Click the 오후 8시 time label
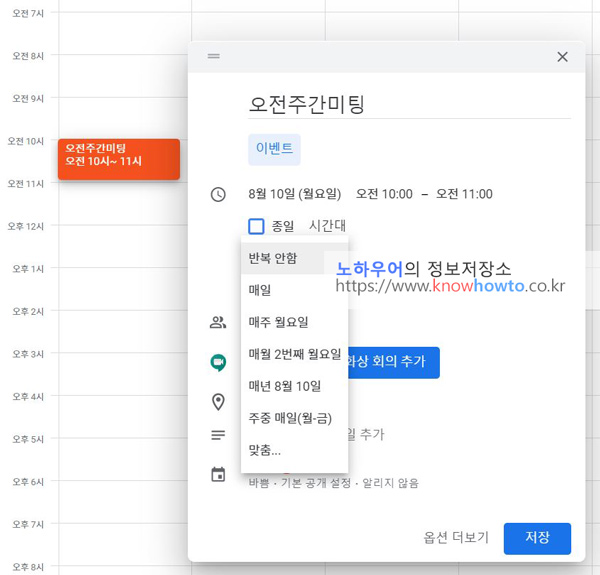 tap(28, 567)
